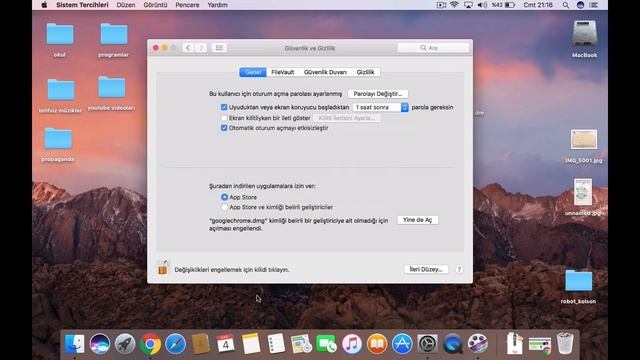Enable 'Ekran kilitliyken bir ileti göster' checkbox
640x360 pixels.
pos(224,118)
